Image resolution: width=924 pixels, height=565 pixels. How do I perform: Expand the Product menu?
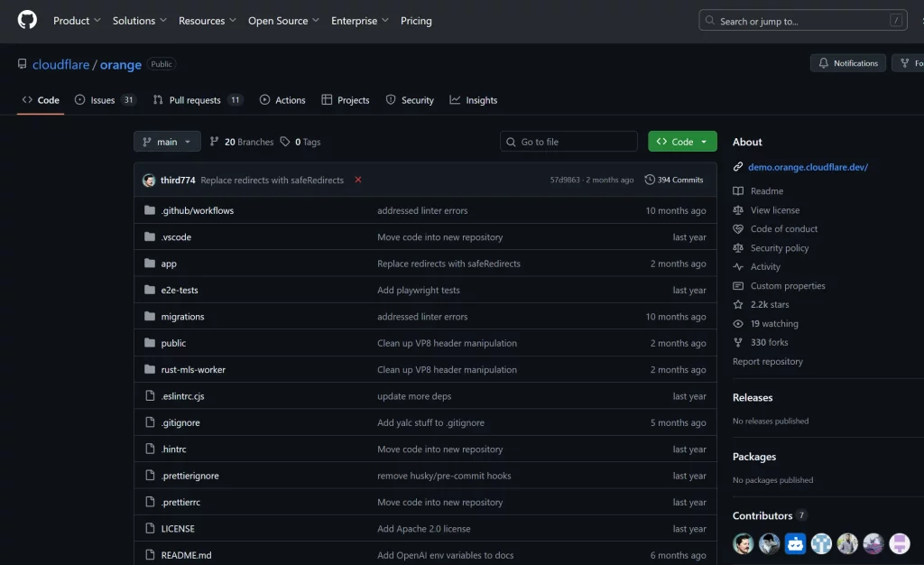77,21
